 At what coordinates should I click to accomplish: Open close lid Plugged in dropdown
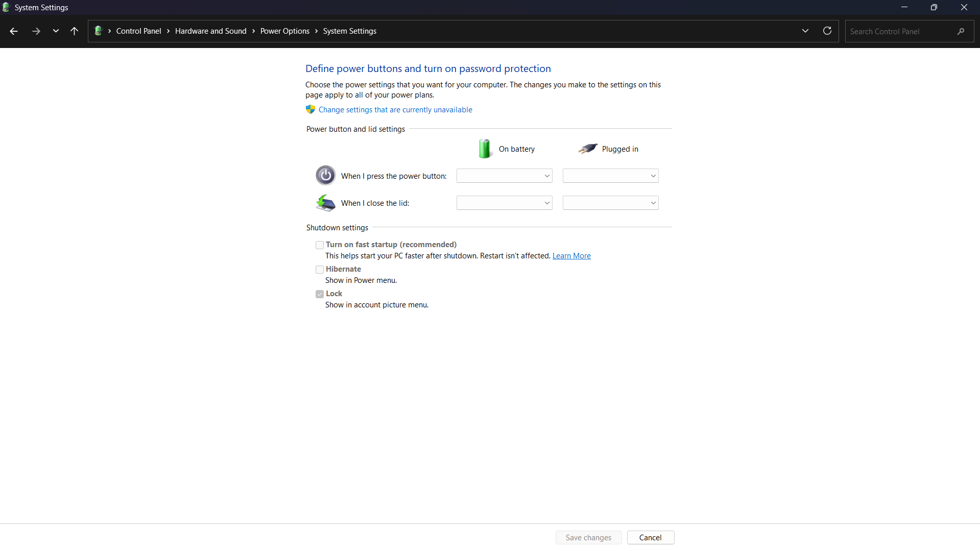tap(610, 203)
